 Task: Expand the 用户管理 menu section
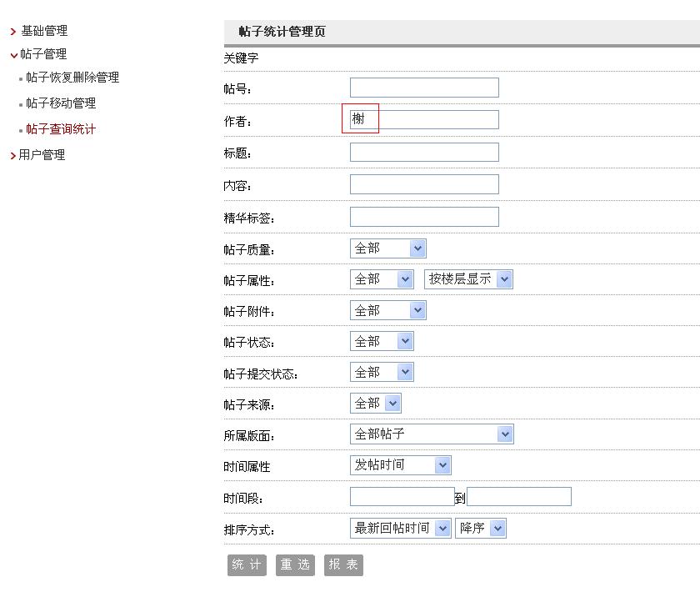click(x=42, y=155)
